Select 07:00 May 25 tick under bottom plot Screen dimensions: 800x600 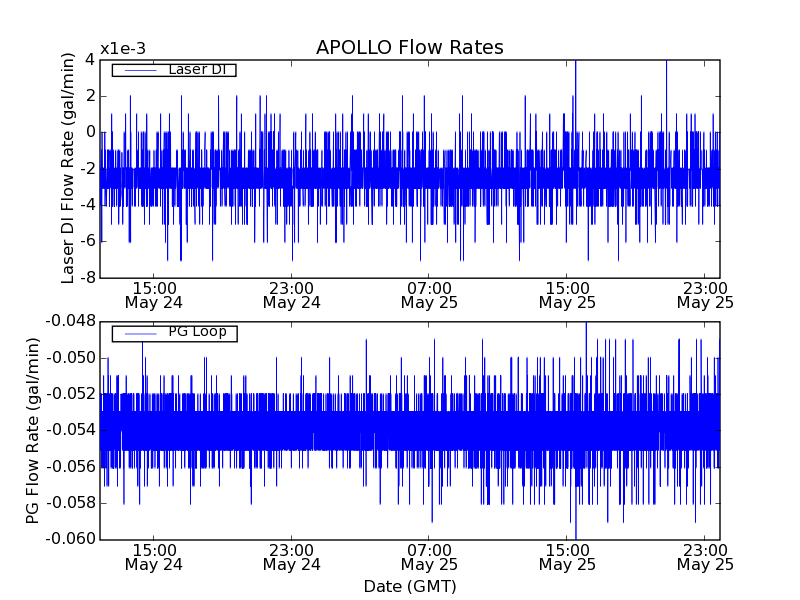tap(429, 557)
